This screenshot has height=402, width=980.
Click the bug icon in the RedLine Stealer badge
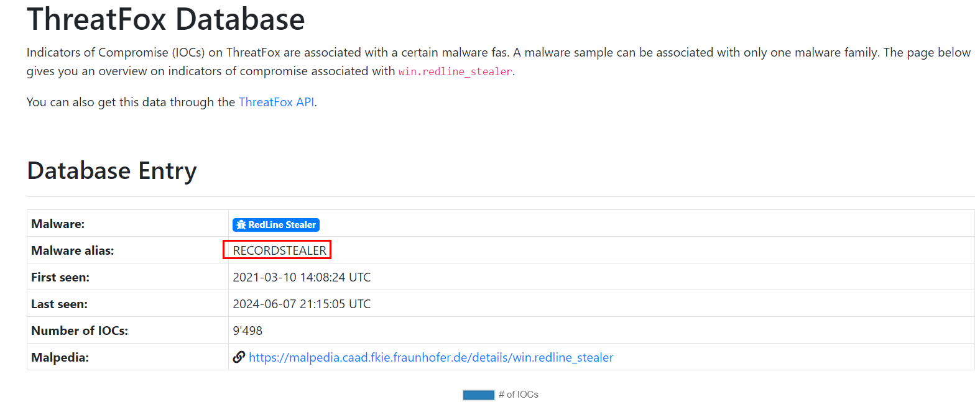pyautogui.click(x=241, y=225)
